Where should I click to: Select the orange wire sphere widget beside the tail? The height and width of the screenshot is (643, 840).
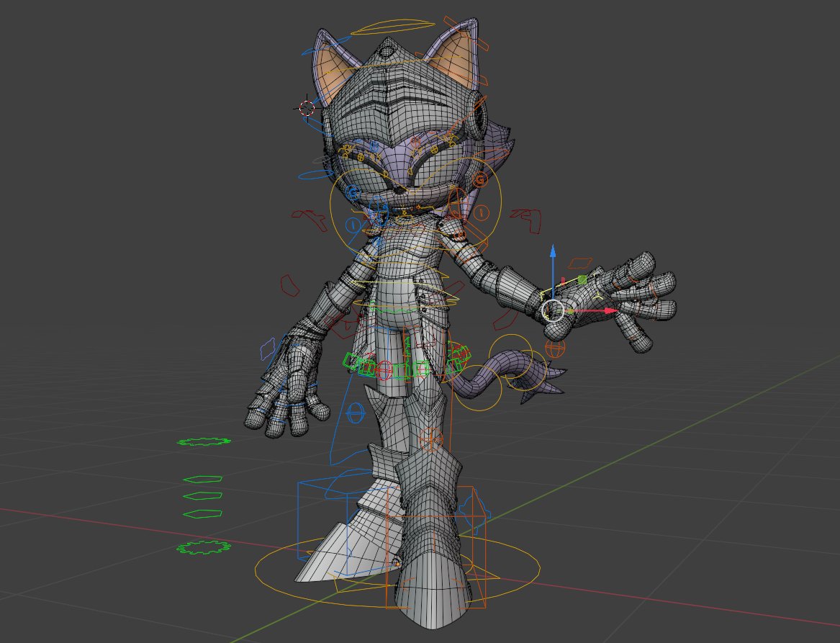pos(555,349)
